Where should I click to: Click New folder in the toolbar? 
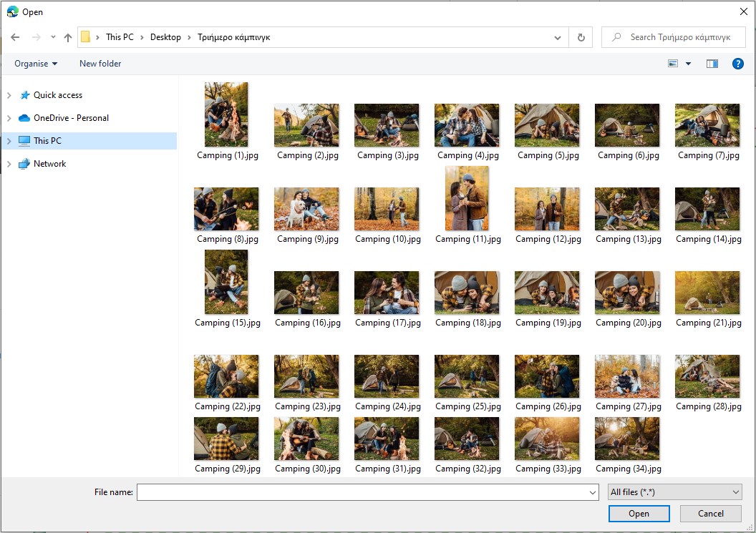(x=100, y=64)
